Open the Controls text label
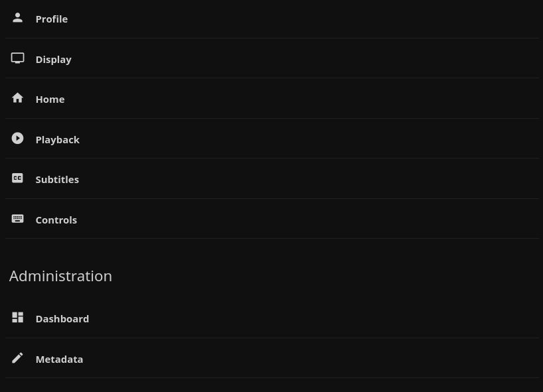This screenshot has width=543, height=392. pyautogui.click(x=56, y=220)
